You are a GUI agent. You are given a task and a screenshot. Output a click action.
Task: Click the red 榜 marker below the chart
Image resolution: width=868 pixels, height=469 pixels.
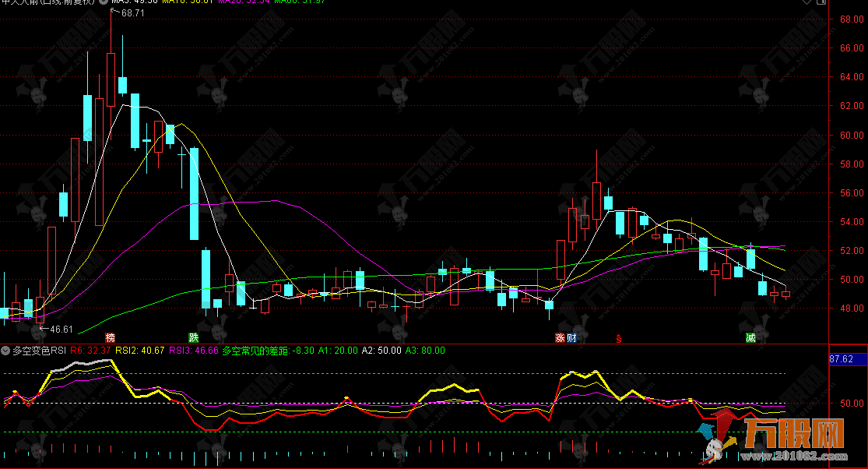coord(111,337)
